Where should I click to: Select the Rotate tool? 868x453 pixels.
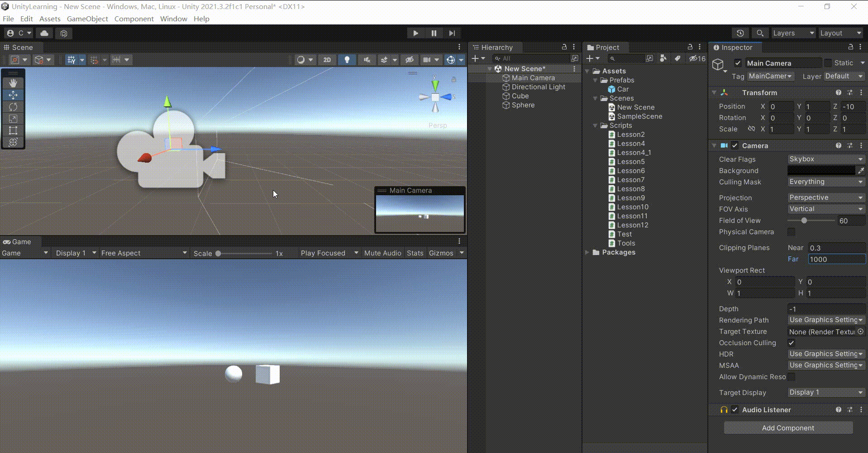(x=13, y=107)
